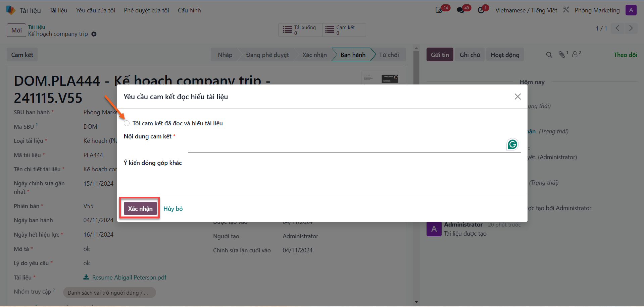Select the Ban hành status stage
This screenshot has height=307, width=644.
[353, 55]
